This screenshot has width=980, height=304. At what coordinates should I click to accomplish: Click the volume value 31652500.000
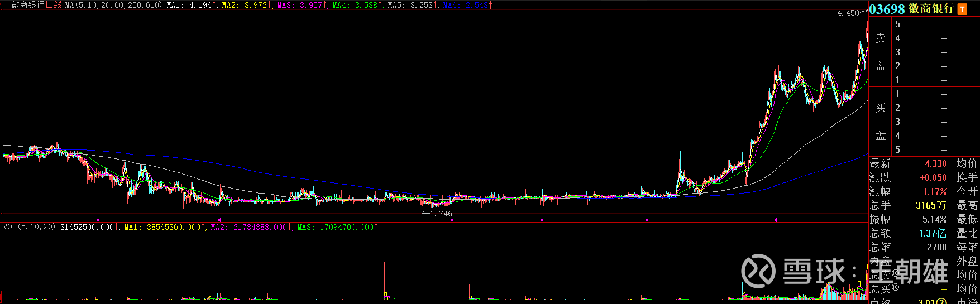point(89,227)
